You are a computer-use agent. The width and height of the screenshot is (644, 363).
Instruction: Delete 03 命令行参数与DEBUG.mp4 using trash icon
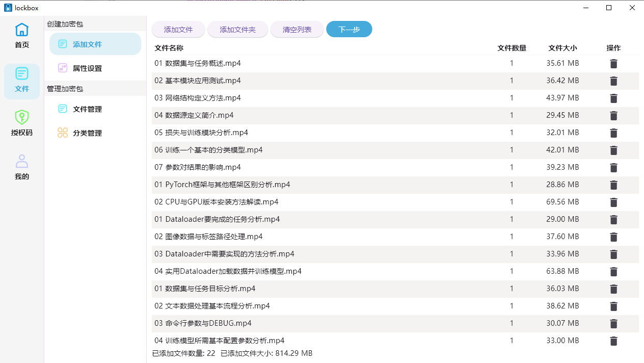click(x=613, y=324)
